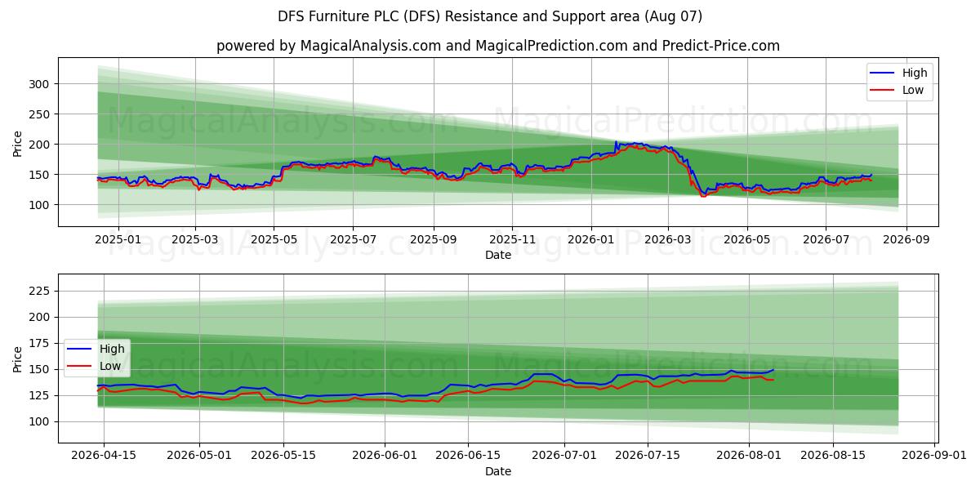Click the '2026-06-01' tick label

click(385, 456)
